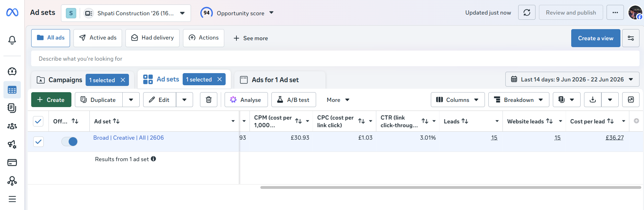Open Duplicate options arrow
Viewport: 644px width, 210px height.
[131, 100]
